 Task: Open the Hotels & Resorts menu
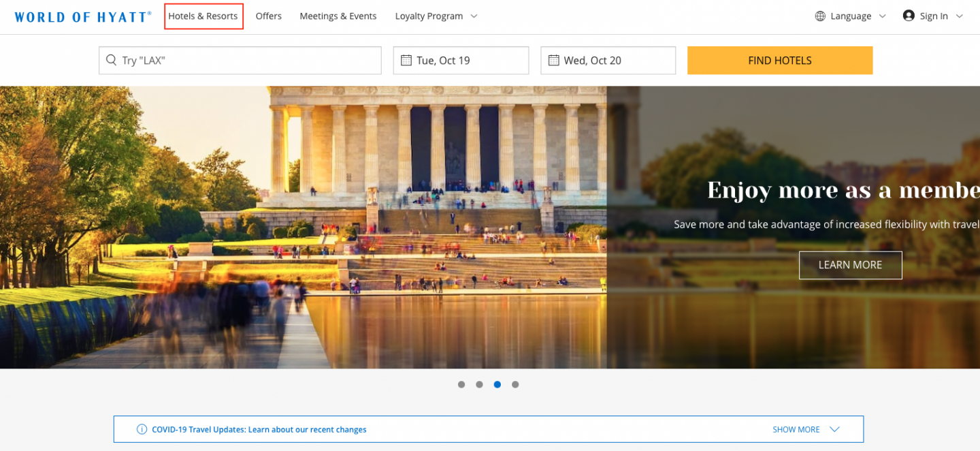click(x=203, y=16)
